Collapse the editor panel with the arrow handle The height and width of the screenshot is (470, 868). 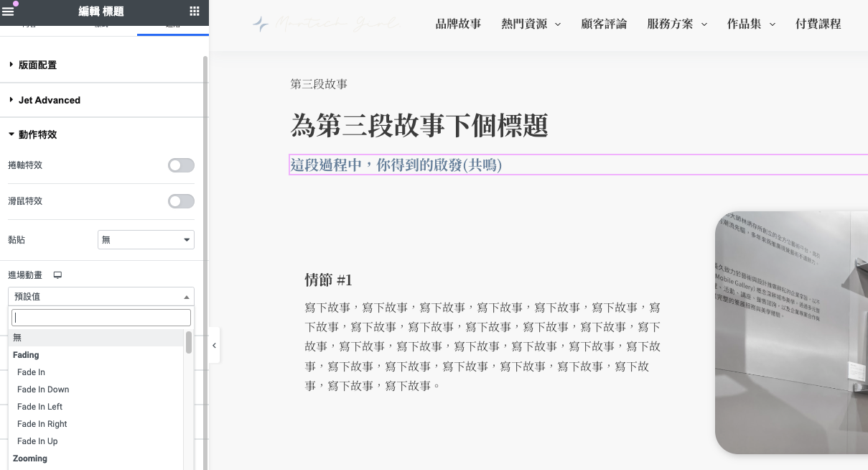point(213,345)
